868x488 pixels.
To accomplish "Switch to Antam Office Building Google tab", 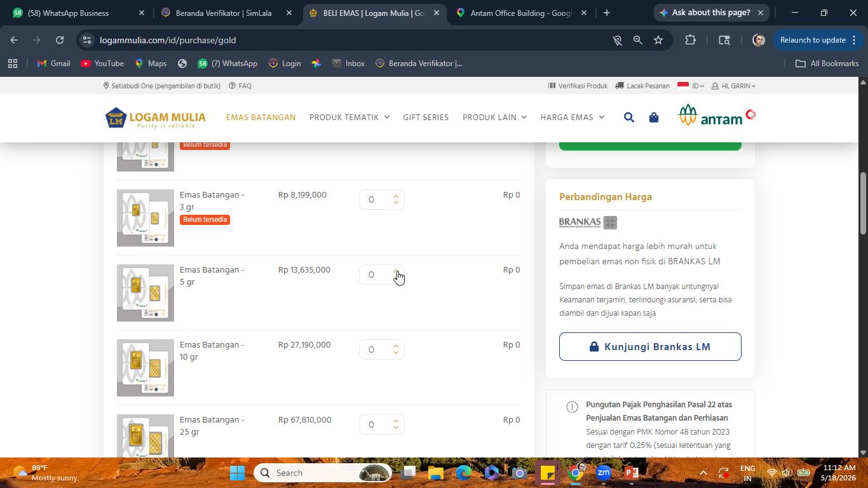I will coord(521,13).
